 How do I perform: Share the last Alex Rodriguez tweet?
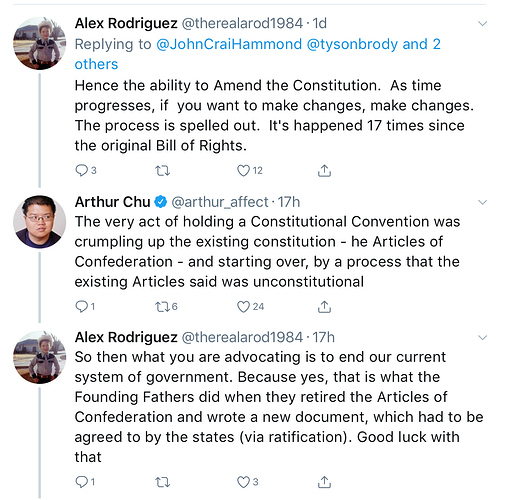click(324, 482)
